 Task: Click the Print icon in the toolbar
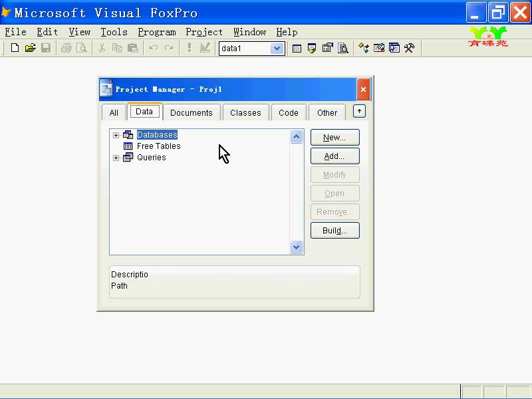click(66, 48)
